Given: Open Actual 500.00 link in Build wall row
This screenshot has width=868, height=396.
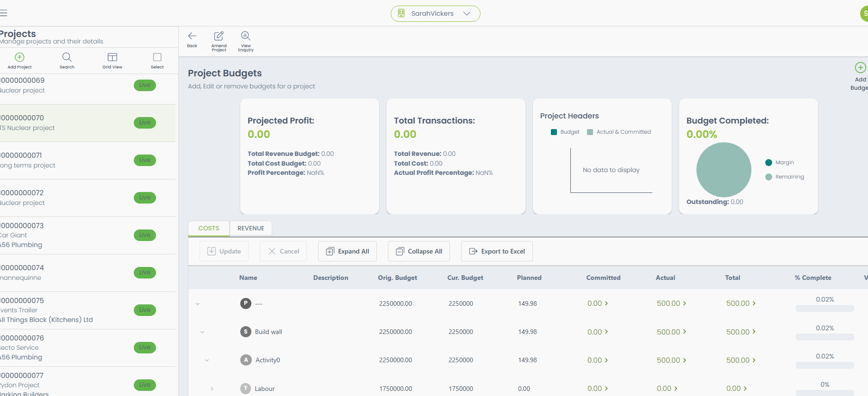Looking at the screenshot, I should [671, 332].
